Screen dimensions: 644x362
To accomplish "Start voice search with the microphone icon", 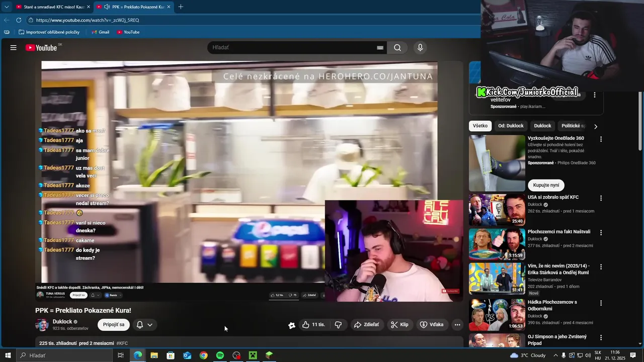I will click(420, 48).
